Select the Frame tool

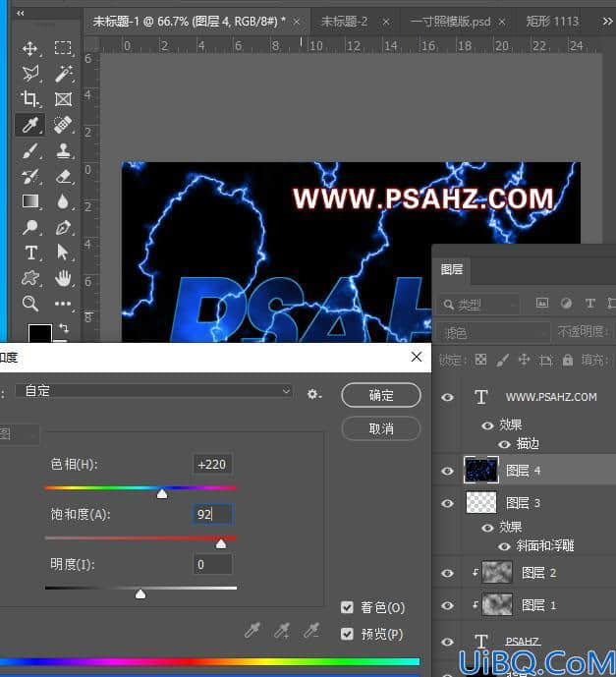click(x=63, y=100)
